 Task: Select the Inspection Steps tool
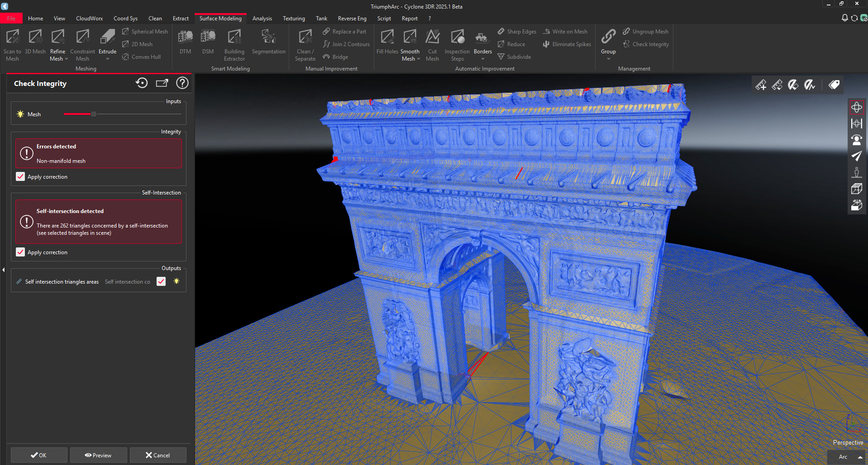coord(457,37)
